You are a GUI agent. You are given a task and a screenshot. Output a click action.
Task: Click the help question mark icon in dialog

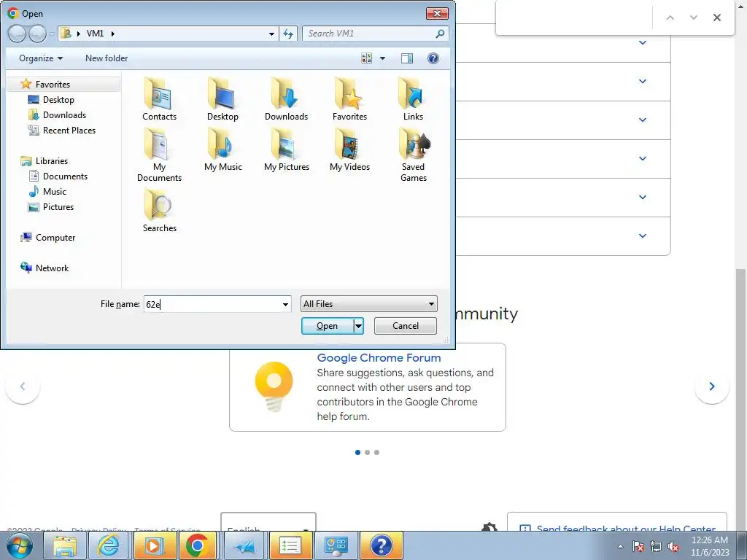(433, 58)
